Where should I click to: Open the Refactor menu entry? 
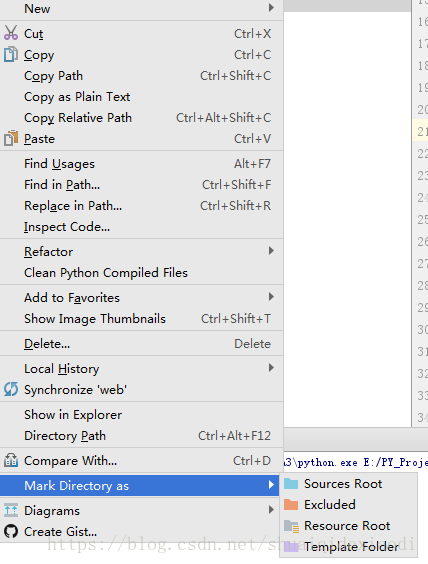(x=141, y=251)
